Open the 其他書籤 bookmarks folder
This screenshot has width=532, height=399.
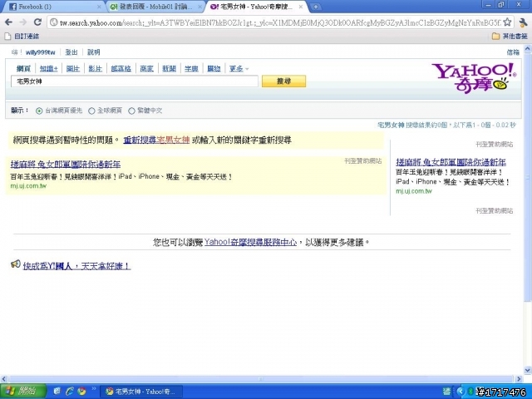tap(510, 36)
